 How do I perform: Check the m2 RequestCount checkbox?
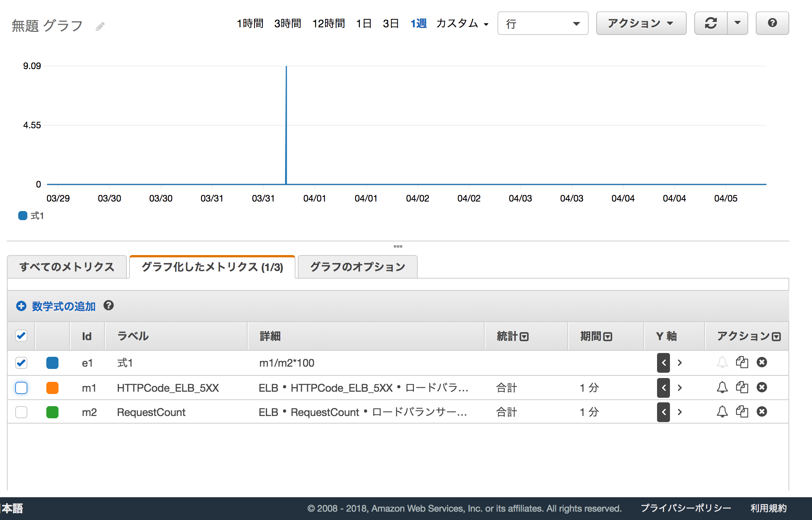click(x=21, y=412)
